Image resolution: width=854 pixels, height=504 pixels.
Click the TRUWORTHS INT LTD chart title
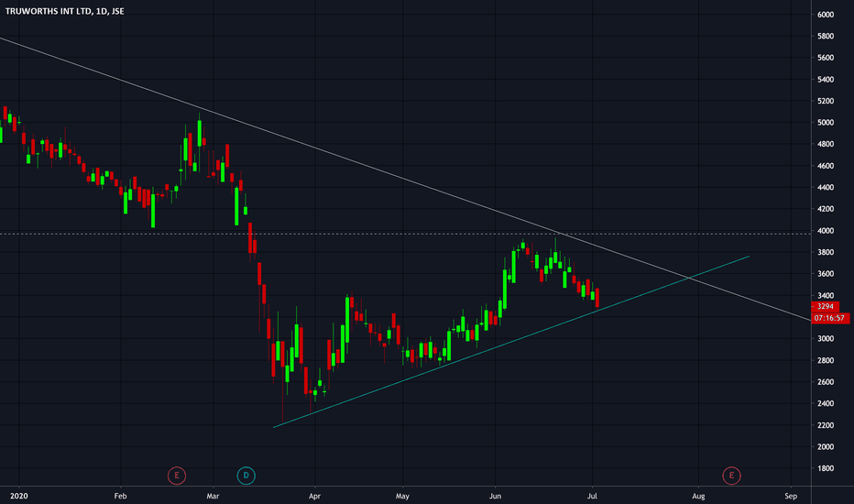point(65,11)
